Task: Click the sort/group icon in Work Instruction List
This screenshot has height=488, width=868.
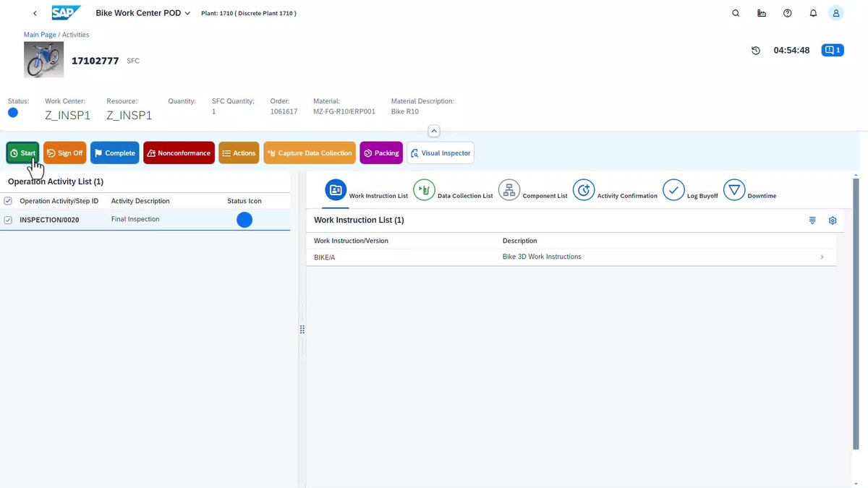Action: [812, 221]
